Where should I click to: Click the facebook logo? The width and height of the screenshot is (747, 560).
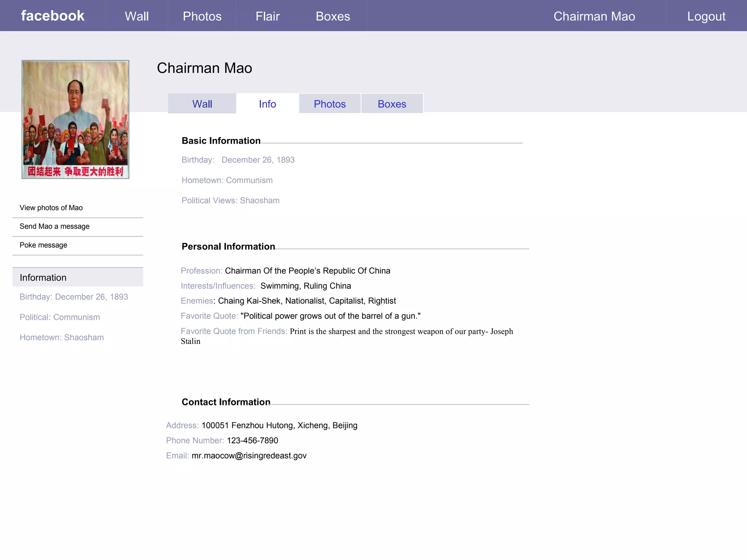coord(53,16)
